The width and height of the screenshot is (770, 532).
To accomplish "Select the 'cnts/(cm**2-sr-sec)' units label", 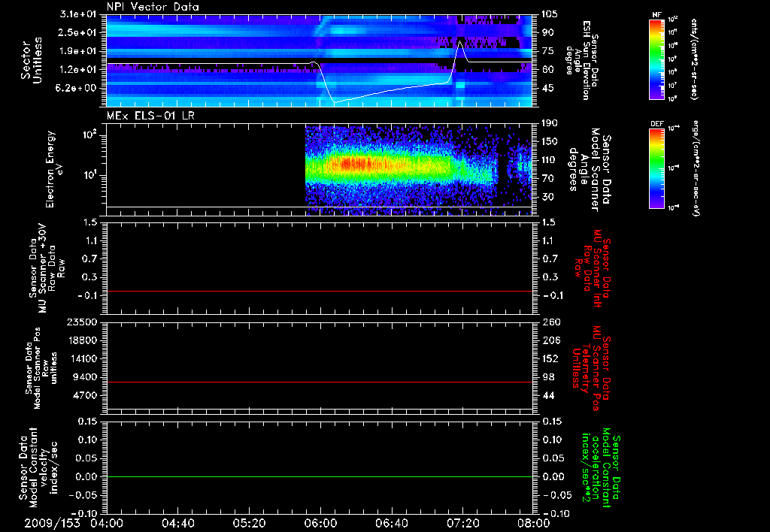I will pyautogui.click(x=693, y=59).
